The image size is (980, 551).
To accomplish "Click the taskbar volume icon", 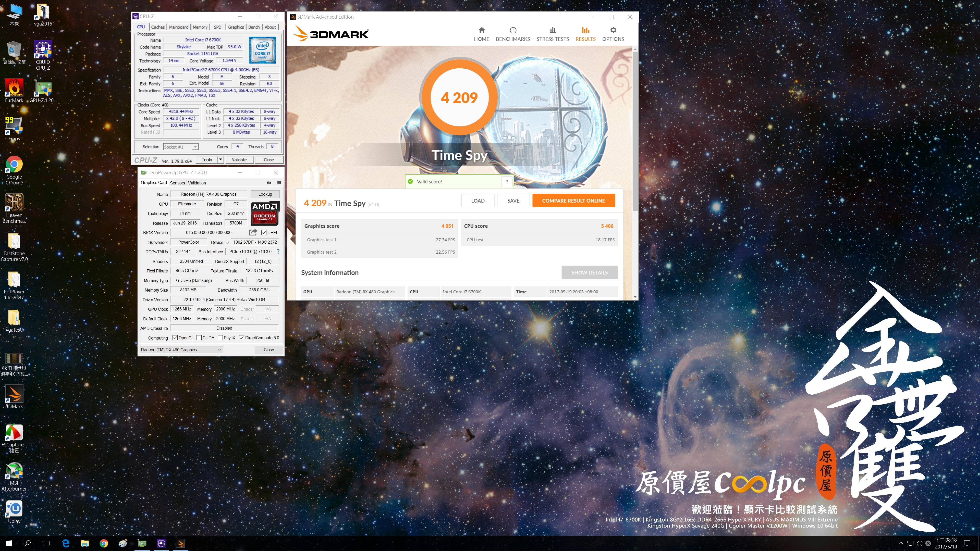I will tap(919, 543).
